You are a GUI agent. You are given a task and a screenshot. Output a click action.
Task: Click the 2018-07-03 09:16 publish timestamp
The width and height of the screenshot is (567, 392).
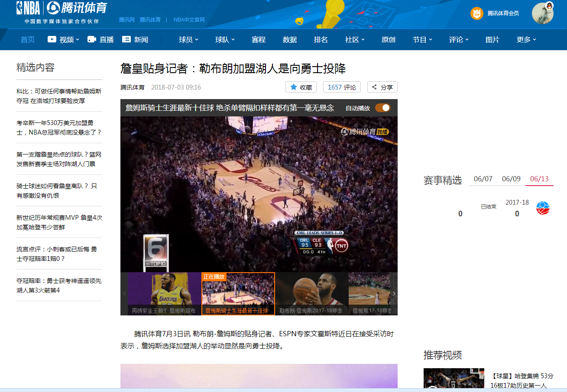click(176, 87)
